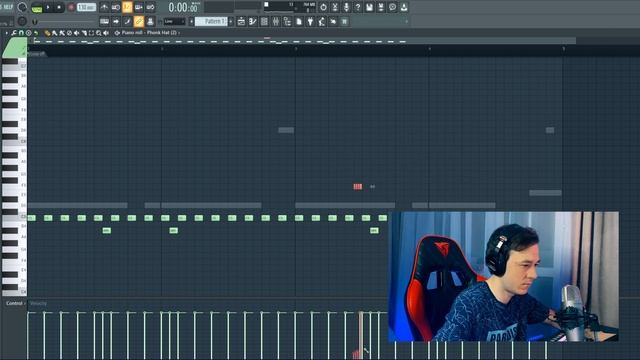Open piano roll Tools wrench menu

tap(14, 33)
